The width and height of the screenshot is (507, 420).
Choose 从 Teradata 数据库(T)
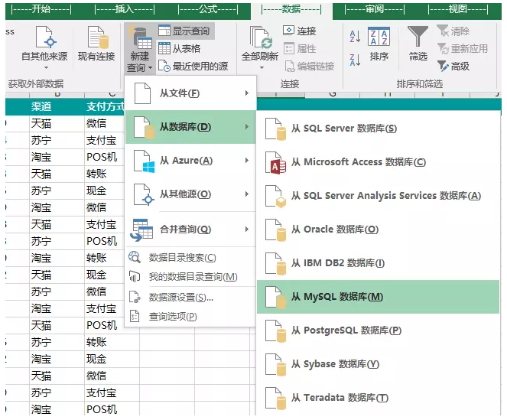point(379,398)
